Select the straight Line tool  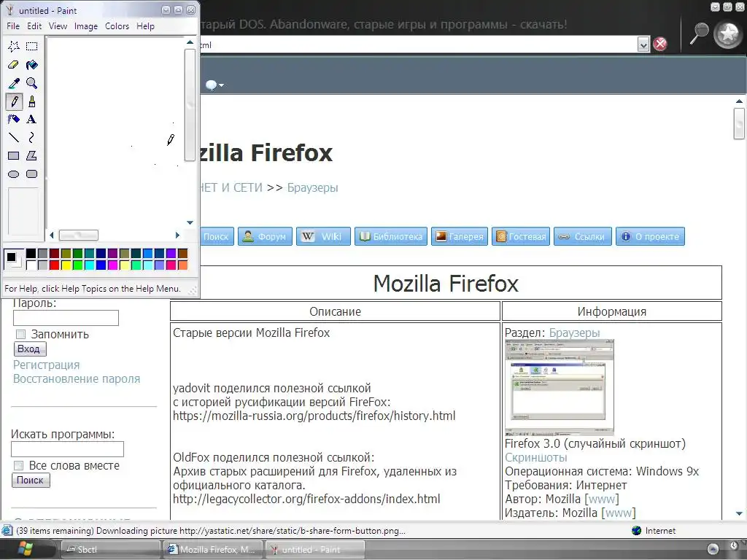click(x=14, y=138)
